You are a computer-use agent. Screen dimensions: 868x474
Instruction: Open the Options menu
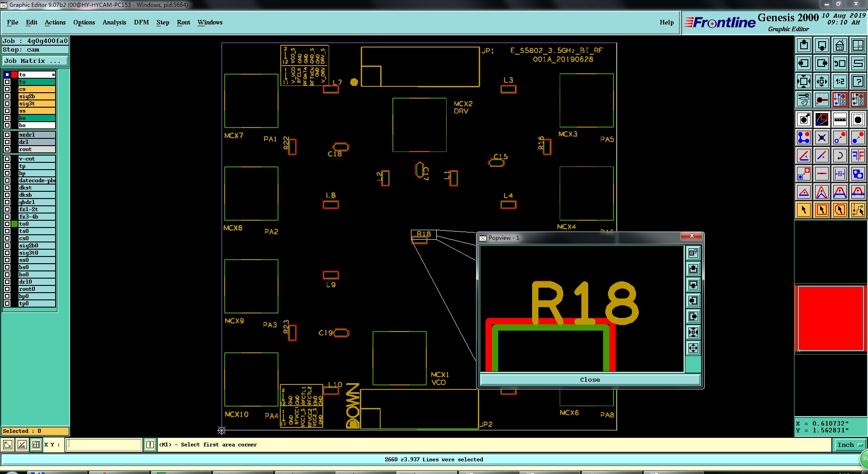pyautogui.click(x=84, y=22)
